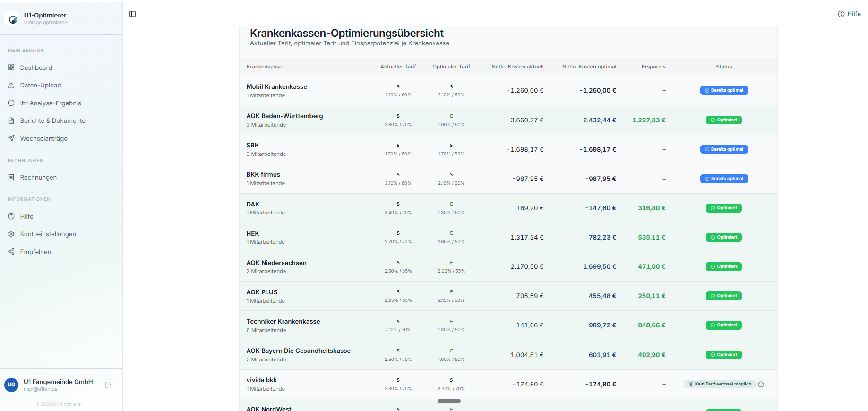Select the Mobil Krankenkasse row name
Image resolution: width=868 pixels, height=411 pixels.
[x=276, y=86]
